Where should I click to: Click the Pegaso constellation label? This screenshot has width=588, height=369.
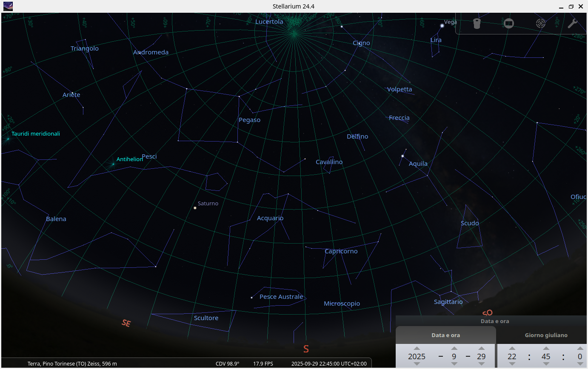249,119
